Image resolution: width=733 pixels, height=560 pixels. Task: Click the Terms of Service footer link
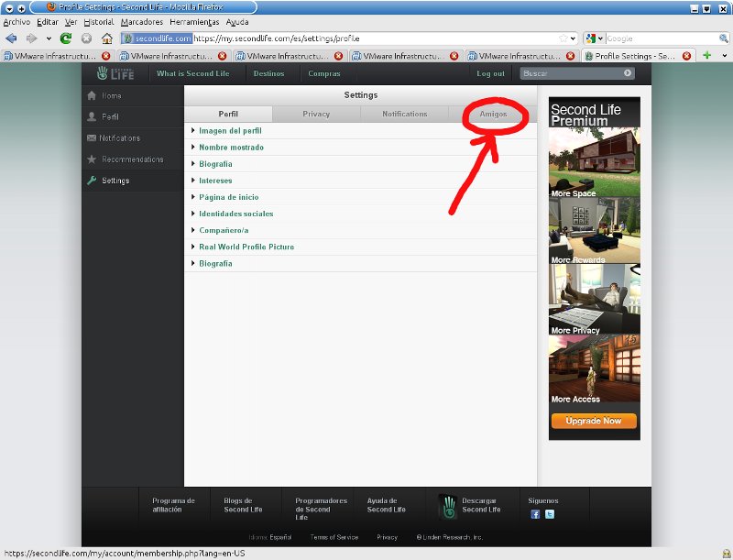pos(334,538)
